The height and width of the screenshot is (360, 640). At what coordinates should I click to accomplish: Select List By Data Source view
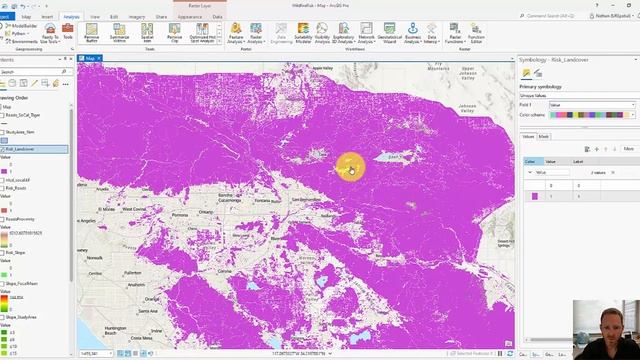tap(12, 84)
